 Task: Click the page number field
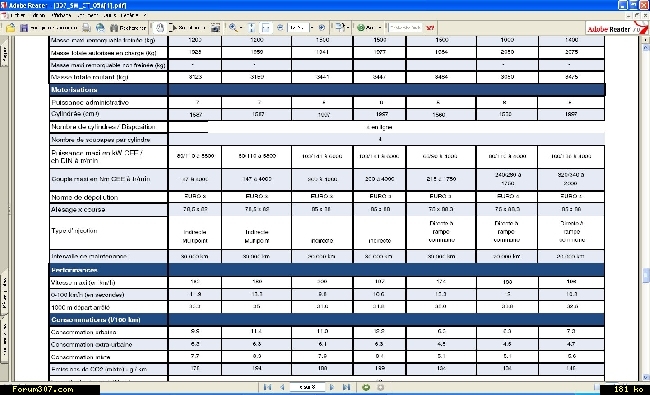click(x=307, y=387)
